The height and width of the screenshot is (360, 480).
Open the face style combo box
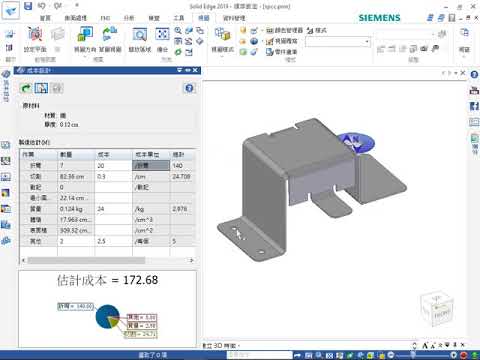coord(338,42)
